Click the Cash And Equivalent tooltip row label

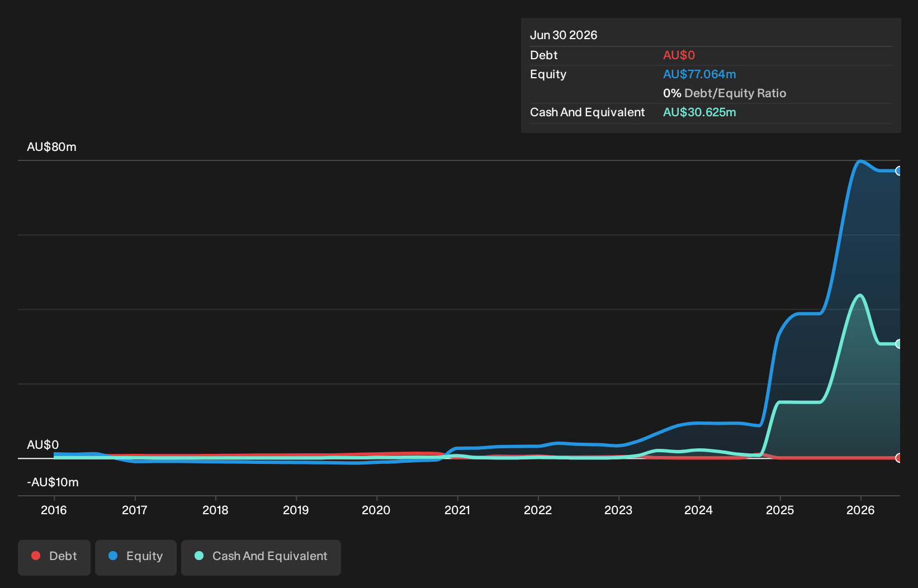[x=588, y=112]
